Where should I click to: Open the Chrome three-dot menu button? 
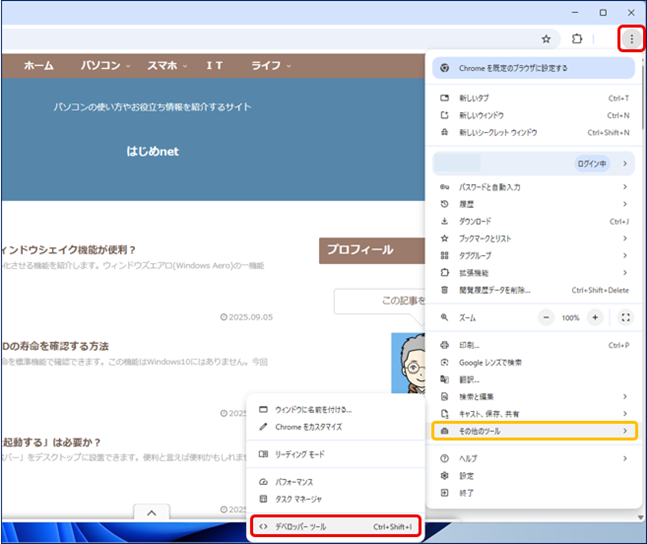631,39
